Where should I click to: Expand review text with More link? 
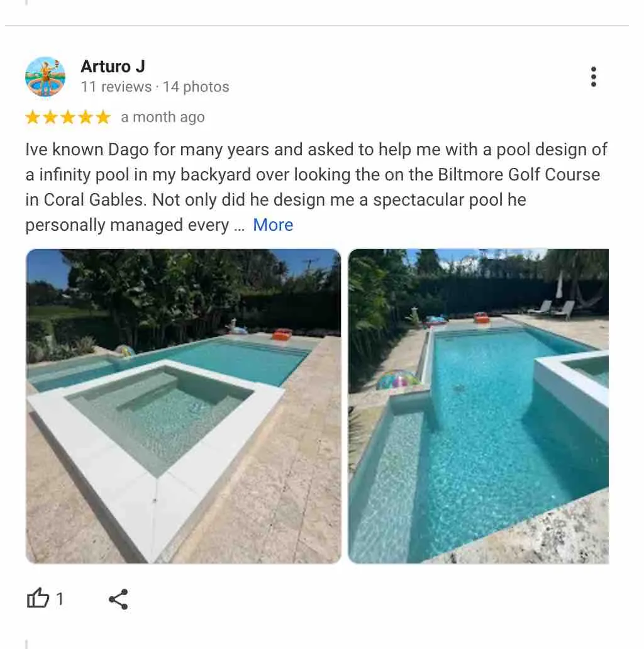[273, 225]
